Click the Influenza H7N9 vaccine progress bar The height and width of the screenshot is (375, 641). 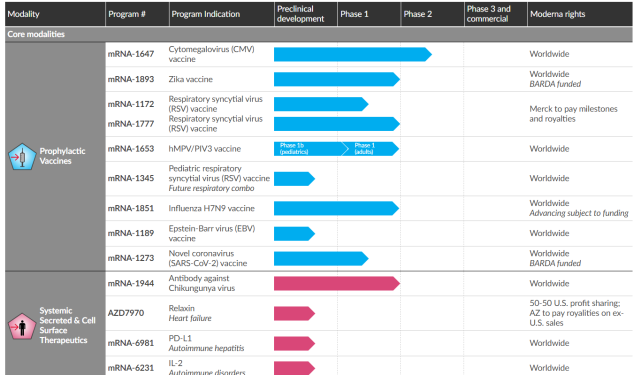pyautogui.click(x=336, y=208)
